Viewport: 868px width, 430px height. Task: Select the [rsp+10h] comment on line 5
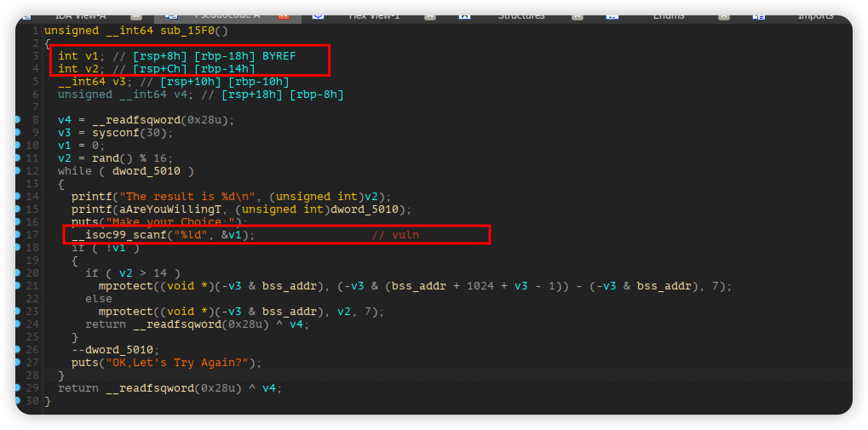click(x=190, y=82)
